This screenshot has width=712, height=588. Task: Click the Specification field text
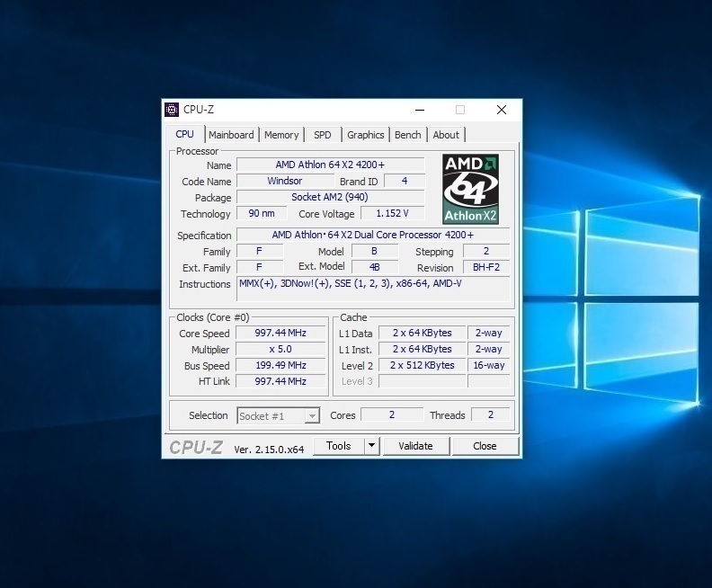[372, 236]
